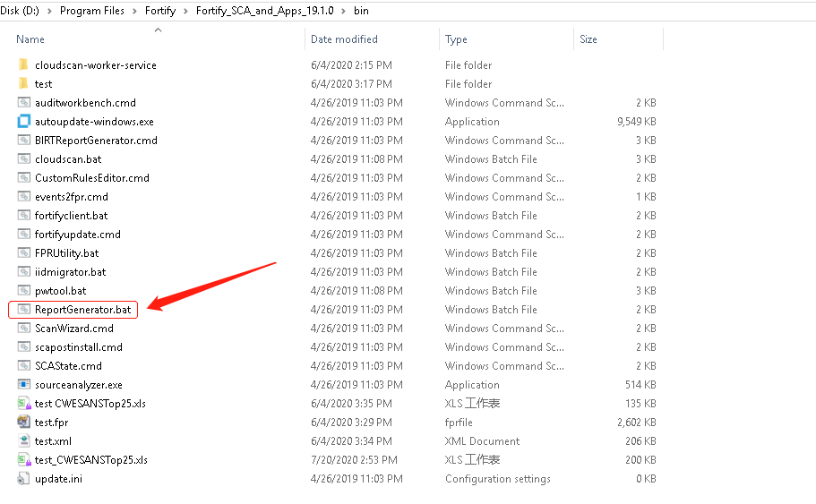This screenshot has width=816, height=504.
Task: Click the iidmigrator.bat file icon
Action: click(24, 271)
